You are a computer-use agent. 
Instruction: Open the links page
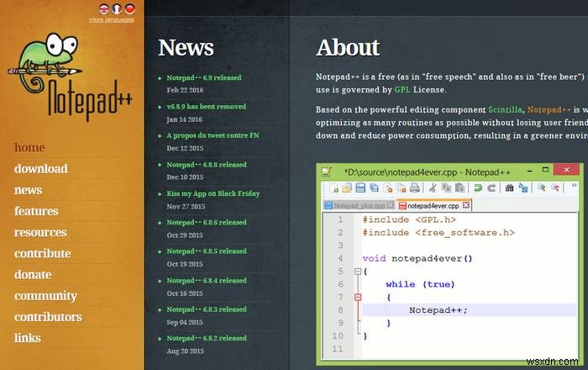(28, 338)
